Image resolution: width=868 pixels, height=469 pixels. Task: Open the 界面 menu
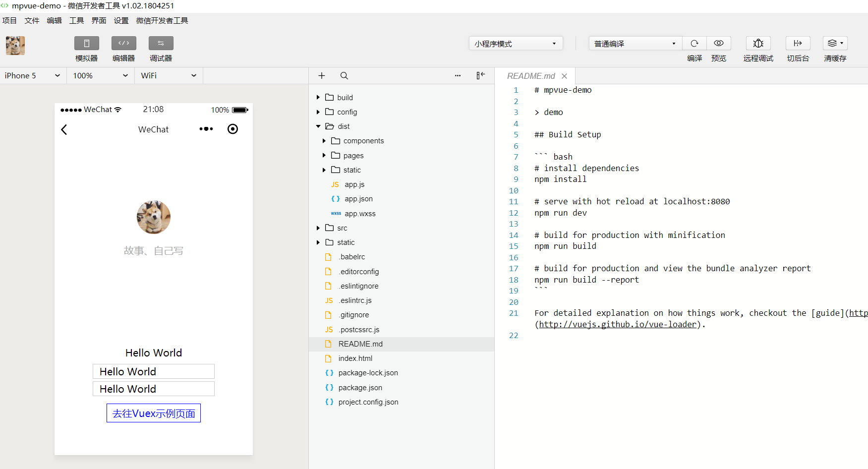[99, 20]
